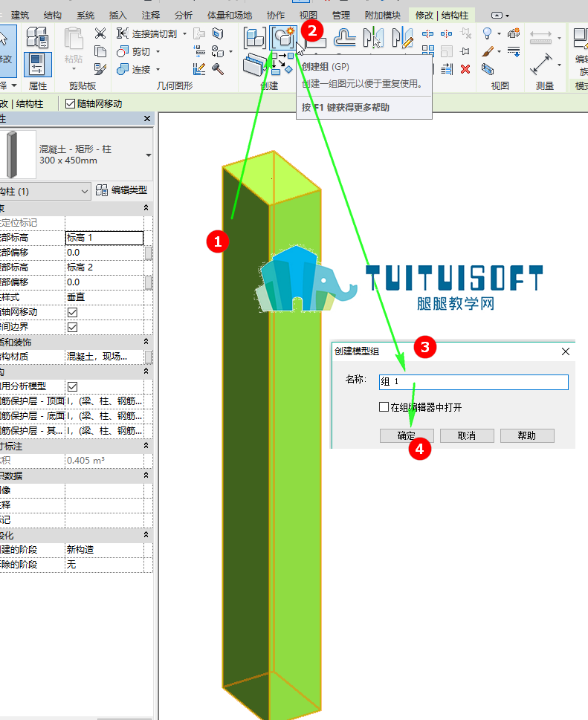The width and height of the screenshot is (588, 720).
Task: Click the 标高 2 value cell
Action: [104, 267]
